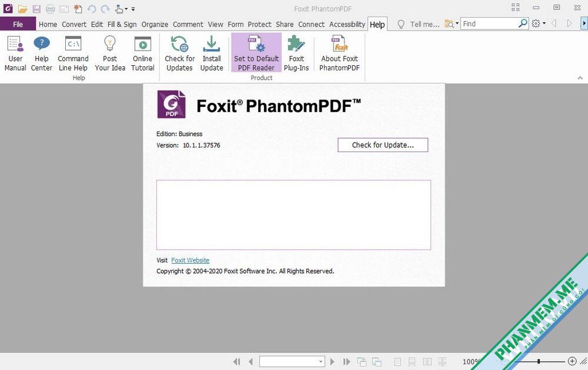
Task: Click the Next View icon in the status bar
Action: [376, 361]
